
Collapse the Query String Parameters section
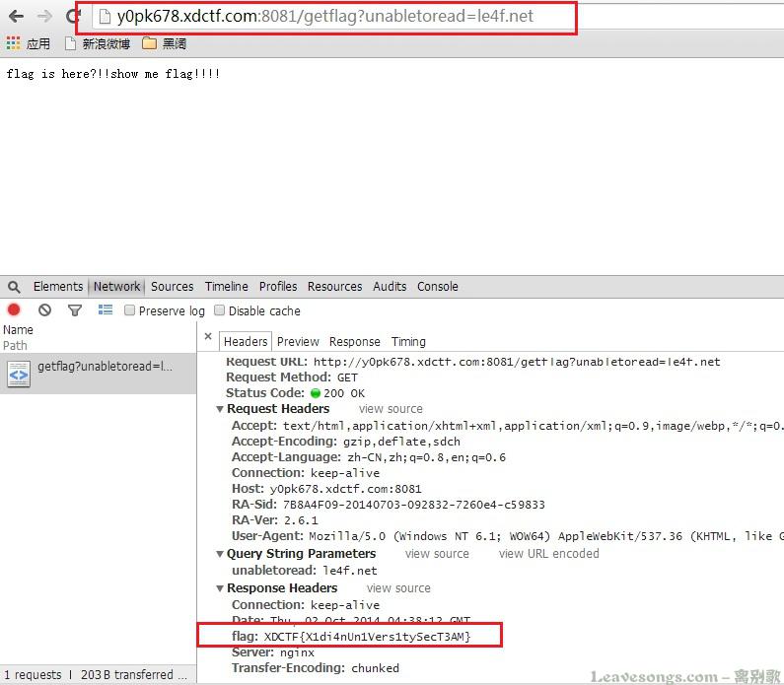pyautogui.click(x=220, y=554)
